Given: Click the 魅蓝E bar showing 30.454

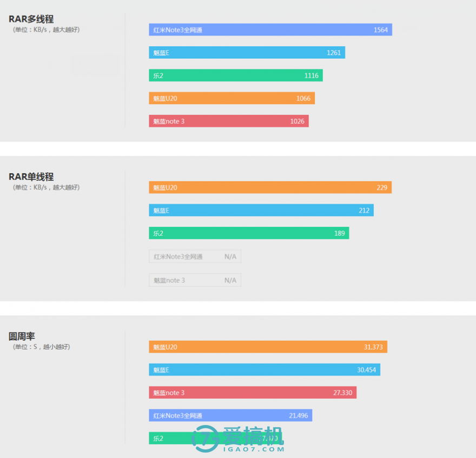Looking at the screenshot, I should [265, 370].
